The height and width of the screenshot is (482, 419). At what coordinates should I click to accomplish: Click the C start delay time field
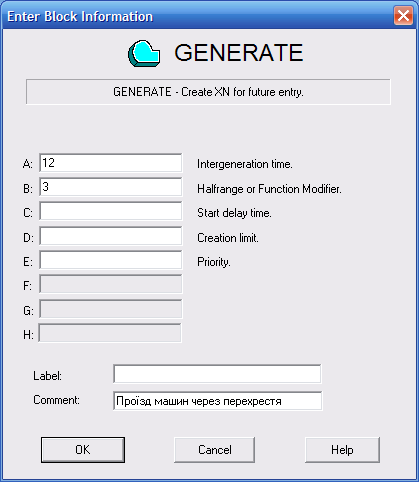pyautogui.click(x=111, y=211)
